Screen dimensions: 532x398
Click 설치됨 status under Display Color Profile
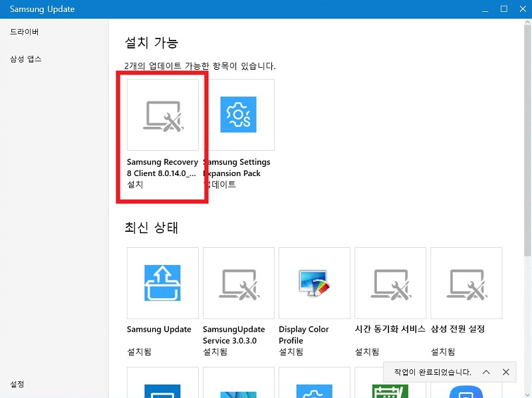coord(291,351)
